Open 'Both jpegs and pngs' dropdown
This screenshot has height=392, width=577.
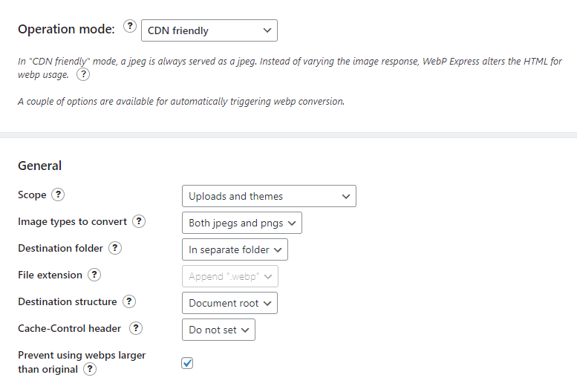[x=242, y=223]
